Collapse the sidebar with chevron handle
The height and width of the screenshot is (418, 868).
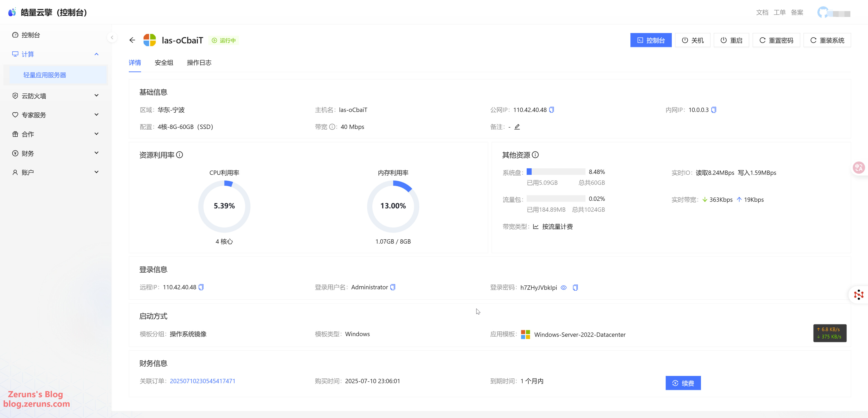click(x=112, y=37)
